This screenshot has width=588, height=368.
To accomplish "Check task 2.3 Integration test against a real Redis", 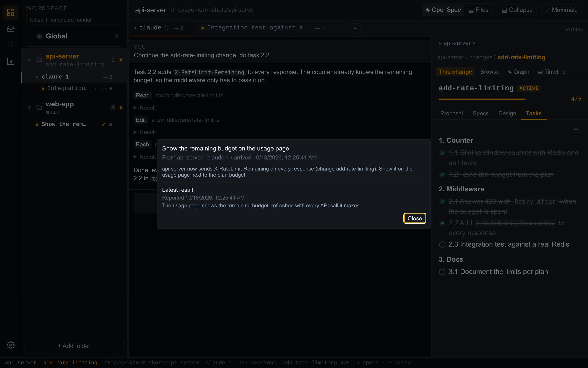I will click(442, 244).
